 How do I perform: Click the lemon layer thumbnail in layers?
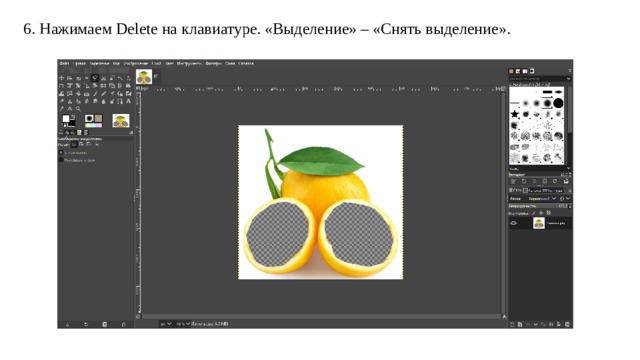pyautogui.click(x=539, y=223)
